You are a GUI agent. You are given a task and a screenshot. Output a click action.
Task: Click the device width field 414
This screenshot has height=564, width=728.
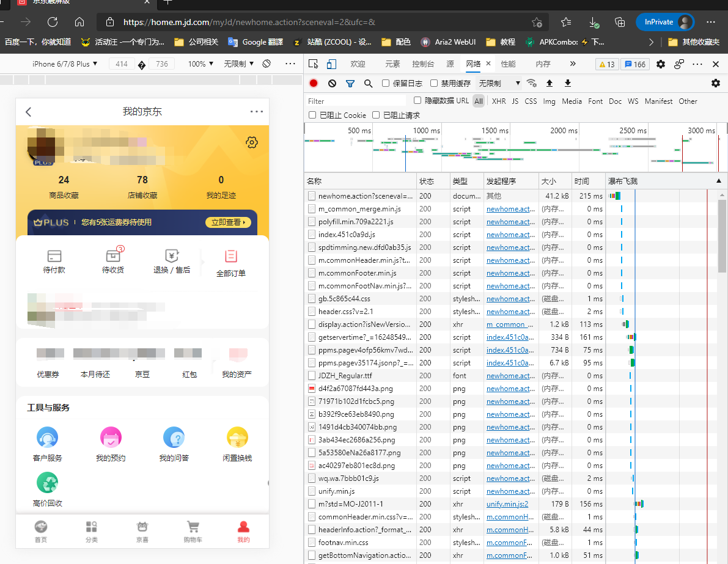[x=122, y=64]
